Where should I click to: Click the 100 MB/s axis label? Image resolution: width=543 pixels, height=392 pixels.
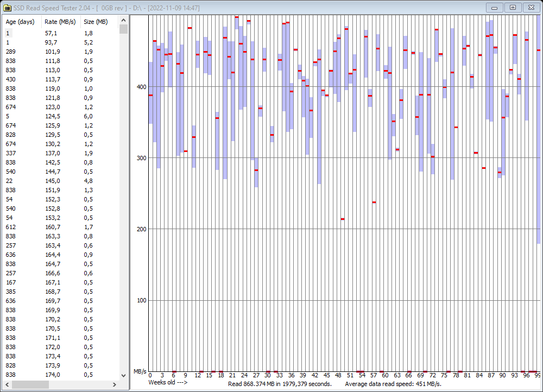(x=142, y=301)
